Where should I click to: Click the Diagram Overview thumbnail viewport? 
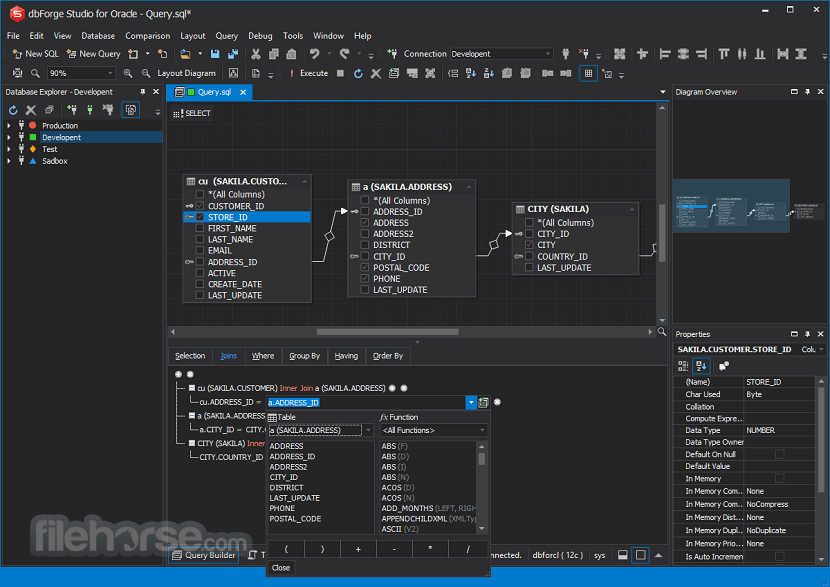pos(731,205)
